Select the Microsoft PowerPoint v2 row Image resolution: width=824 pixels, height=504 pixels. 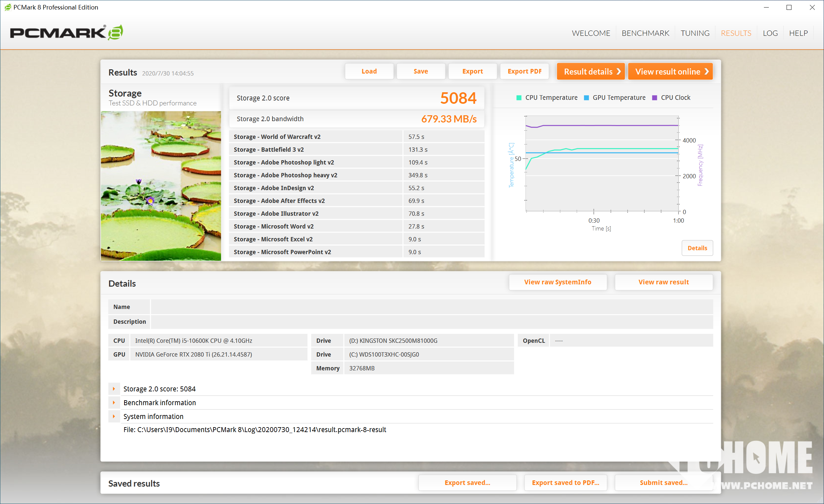(x=356, y=252)
